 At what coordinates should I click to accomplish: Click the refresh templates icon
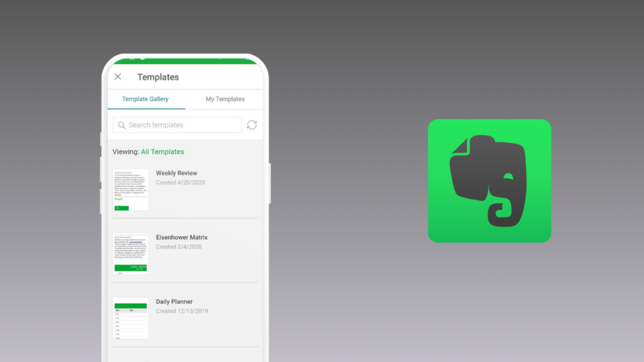pyautogui.click(x=252, y=125)
